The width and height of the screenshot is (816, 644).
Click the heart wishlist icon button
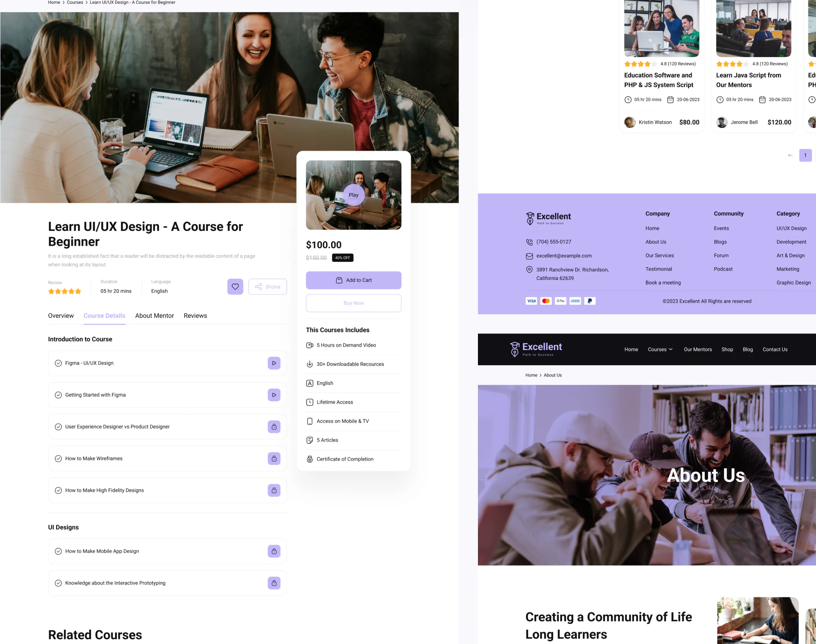click(235, 286)
